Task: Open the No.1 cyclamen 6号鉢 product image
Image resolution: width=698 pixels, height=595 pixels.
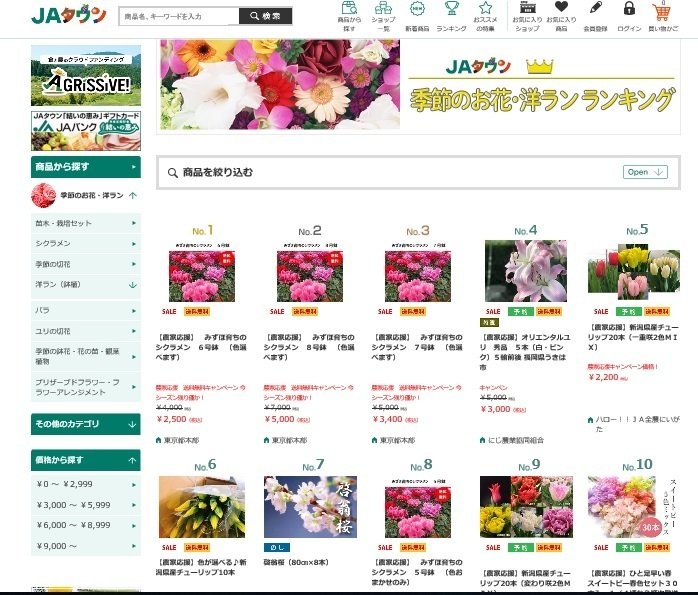Action: (202, 273)
